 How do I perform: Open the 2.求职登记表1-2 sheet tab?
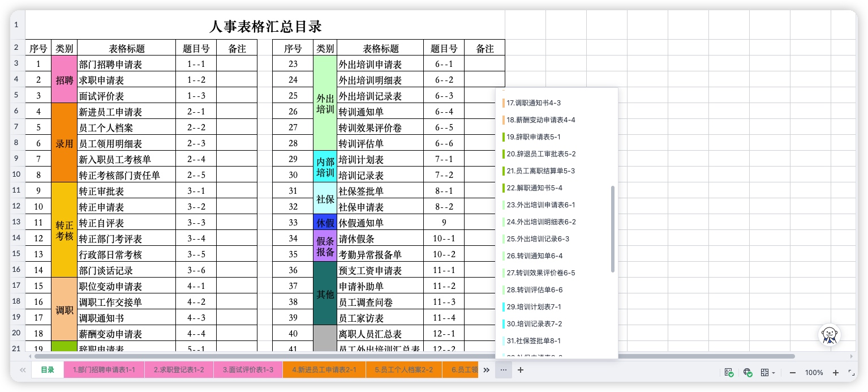tap(179, 369)
